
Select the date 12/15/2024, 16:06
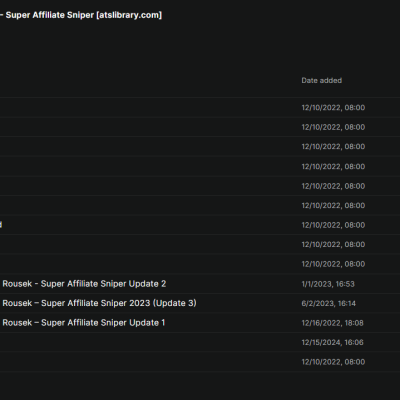[332, 342]
